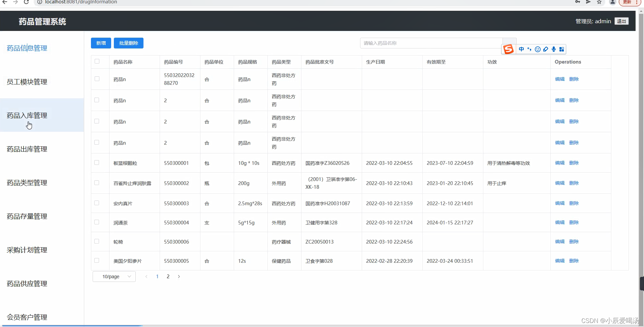Click 删除 for 板蓝根颗粒 row
644x327 pixels.
[574, 163]
